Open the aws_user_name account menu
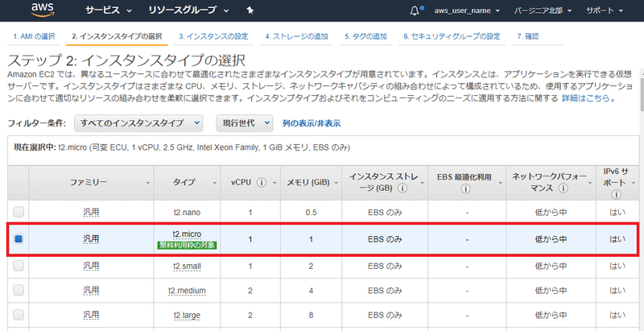644x331 pixels. 467,10
